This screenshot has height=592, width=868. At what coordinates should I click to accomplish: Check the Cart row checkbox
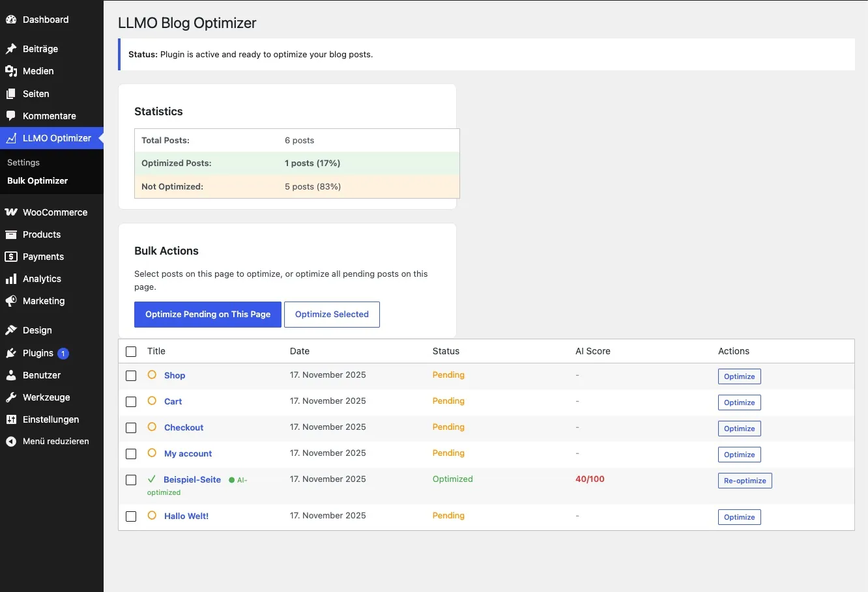click(x=131, y=402)
